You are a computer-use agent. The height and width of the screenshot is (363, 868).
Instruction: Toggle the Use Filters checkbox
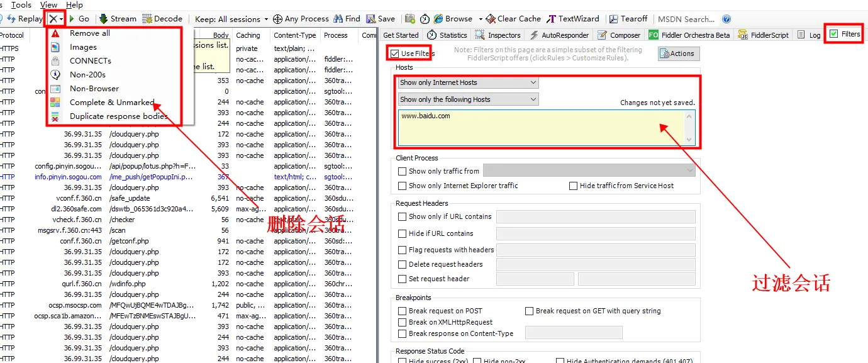pyautogui.click(x=395, y=53)
